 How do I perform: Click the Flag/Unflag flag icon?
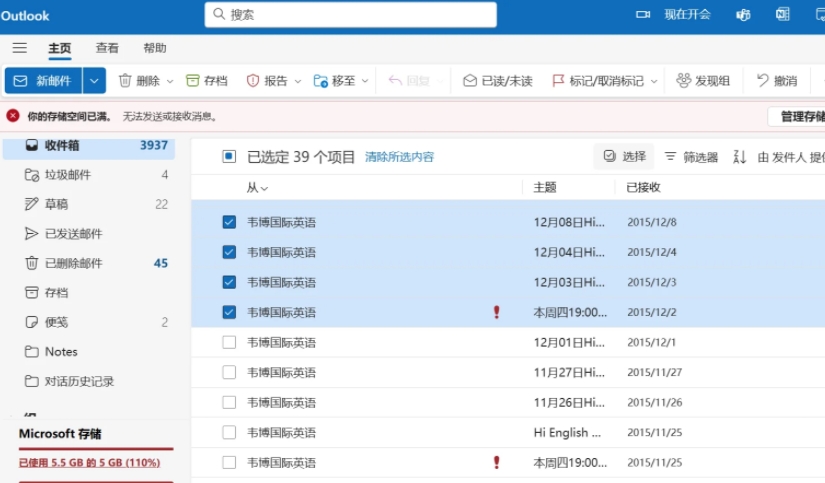click(558, 80)
